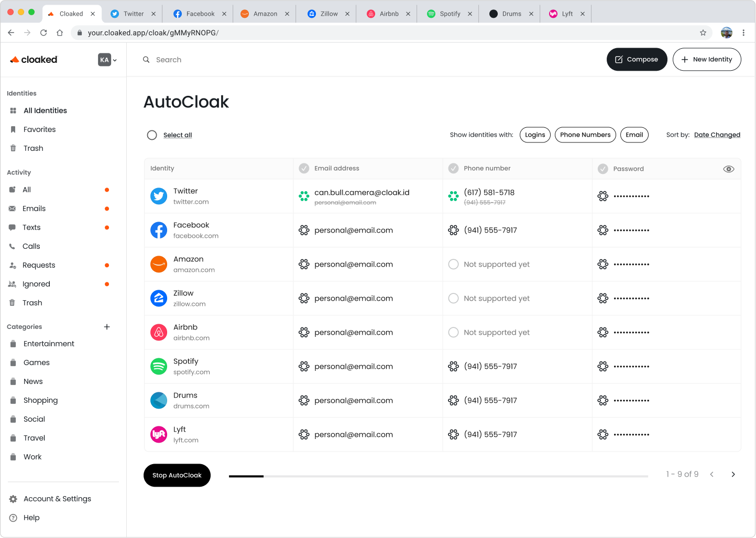This screenshot has height=538, width=756.
Task: Click the Spotify logo in identity list
Action: click(x=159, y=366)
